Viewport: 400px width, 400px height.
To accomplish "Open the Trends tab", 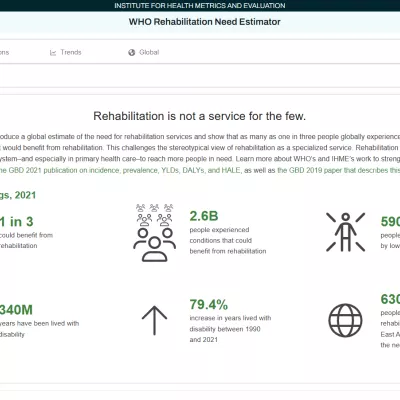I will click(x=66, y=52).
